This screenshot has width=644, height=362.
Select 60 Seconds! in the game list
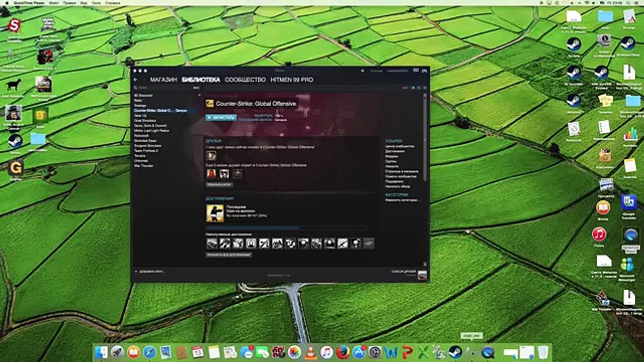[143, 95]
